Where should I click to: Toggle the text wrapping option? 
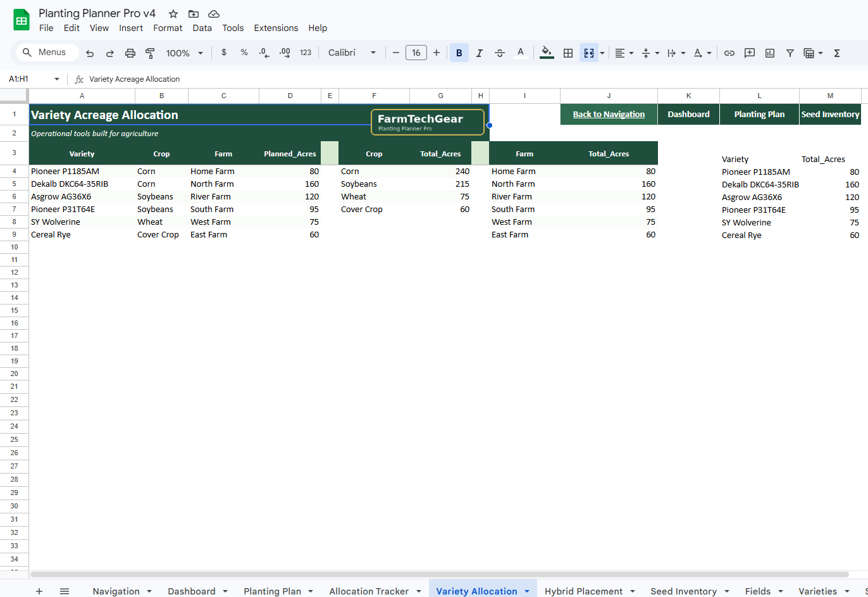[x=671, y=53]
